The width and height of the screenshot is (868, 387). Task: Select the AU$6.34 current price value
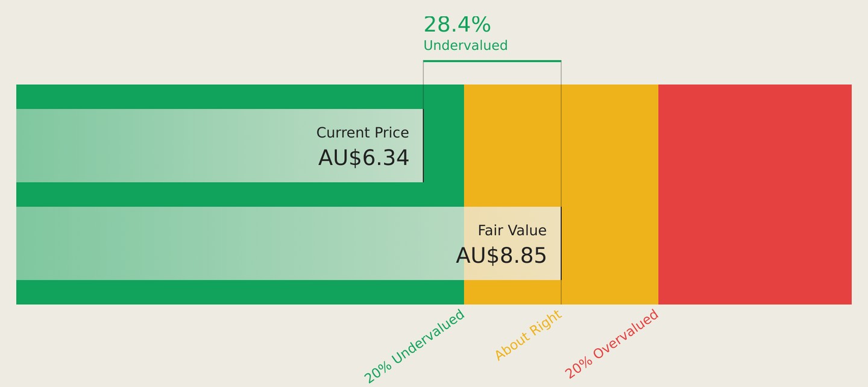click(363, 158)
